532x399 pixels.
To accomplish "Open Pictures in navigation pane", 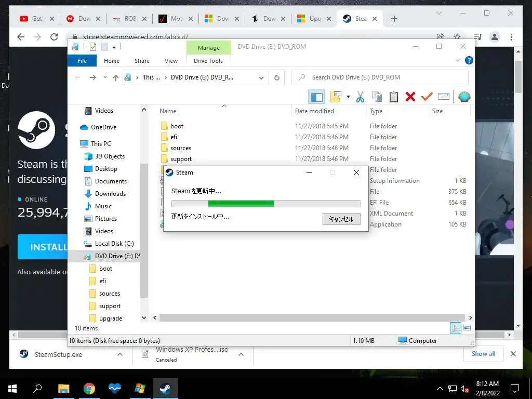I will (x=106, y=219).
